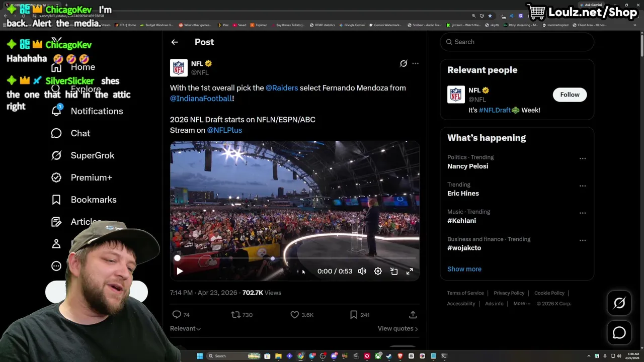Click the Grok explain icon on the post

[404, 63]
